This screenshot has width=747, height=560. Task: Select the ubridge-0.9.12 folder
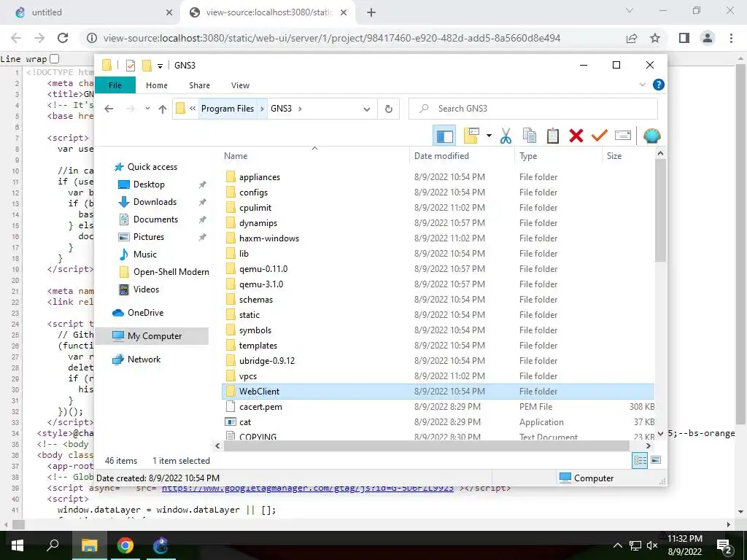pos(267,361)
